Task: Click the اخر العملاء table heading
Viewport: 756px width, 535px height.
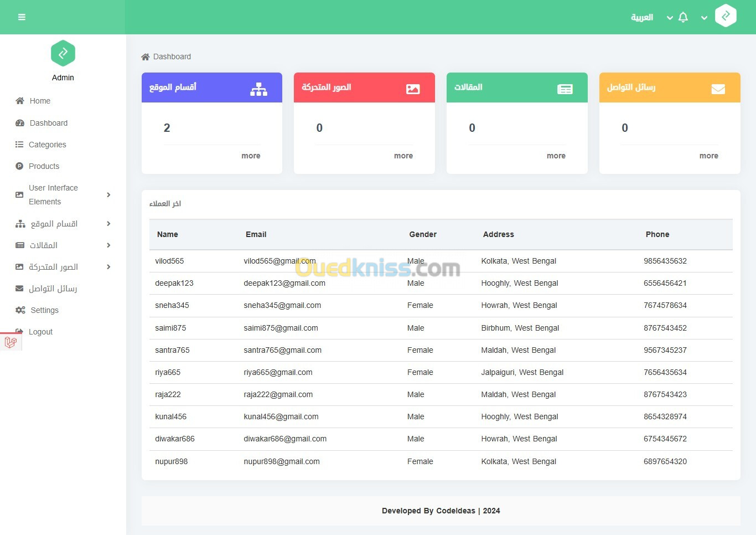Action: 165,203
